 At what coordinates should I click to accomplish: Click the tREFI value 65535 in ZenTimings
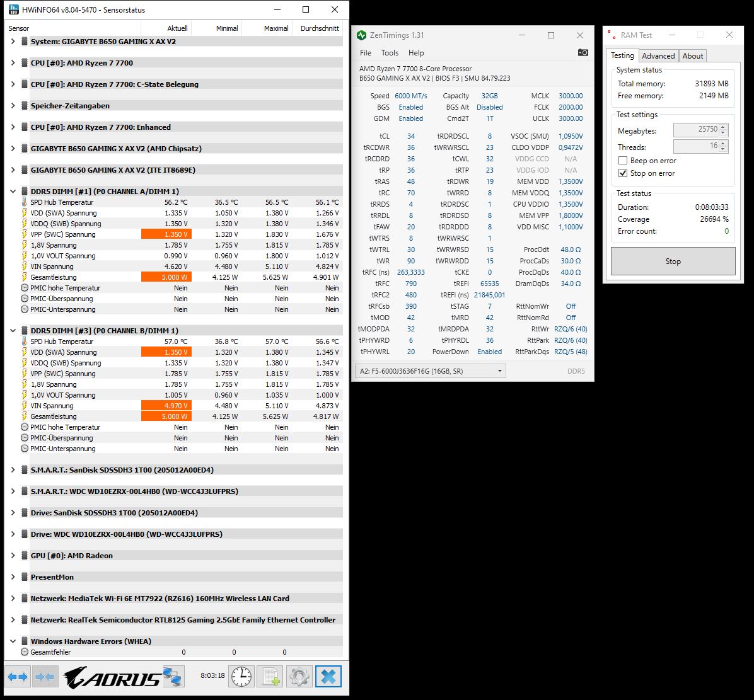click(489, 284)
